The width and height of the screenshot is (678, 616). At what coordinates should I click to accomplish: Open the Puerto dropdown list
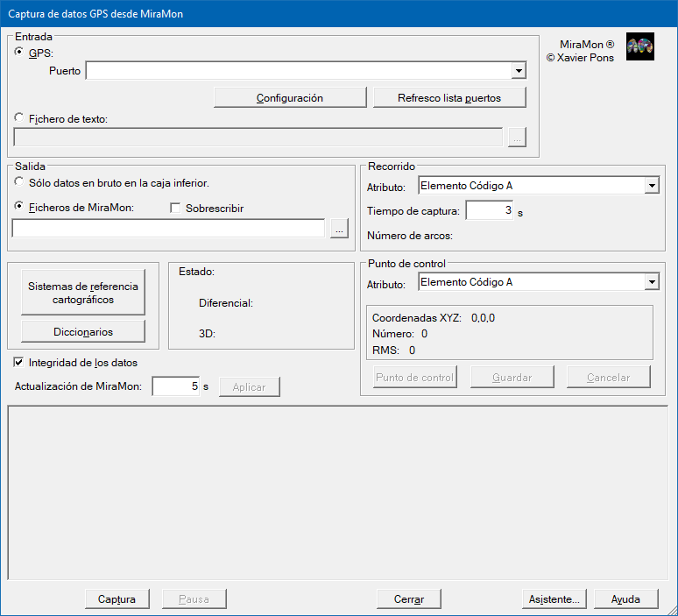point(518,71)
